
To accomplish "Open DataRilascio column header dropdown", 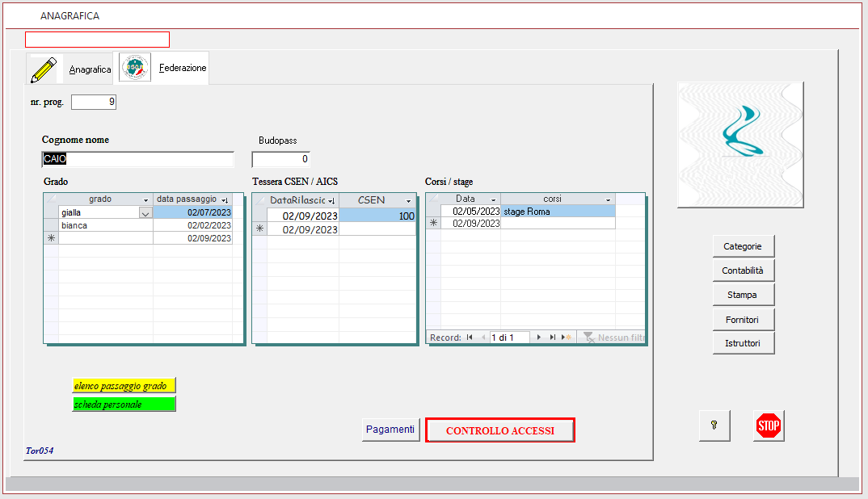I will pos(331,201).
